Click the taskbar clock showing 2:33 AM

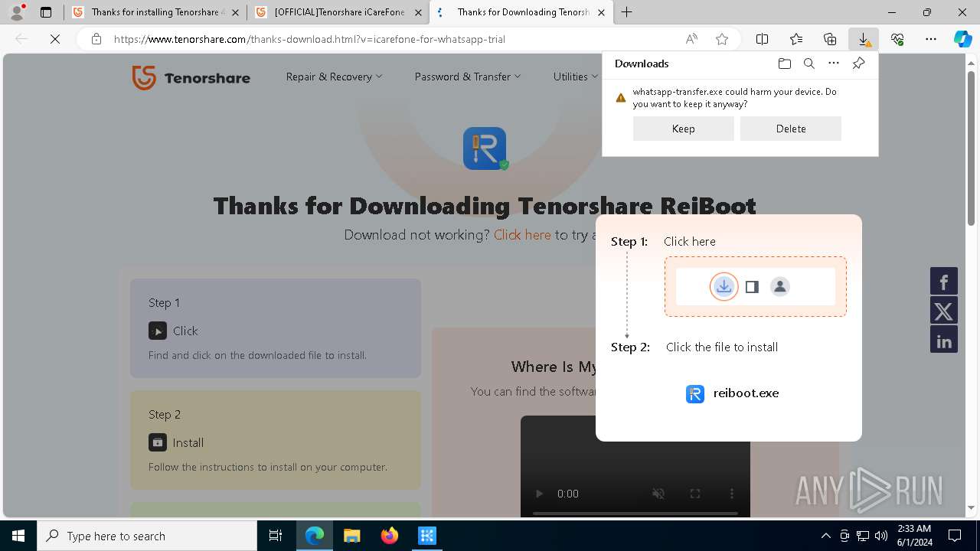click(914, 536)
